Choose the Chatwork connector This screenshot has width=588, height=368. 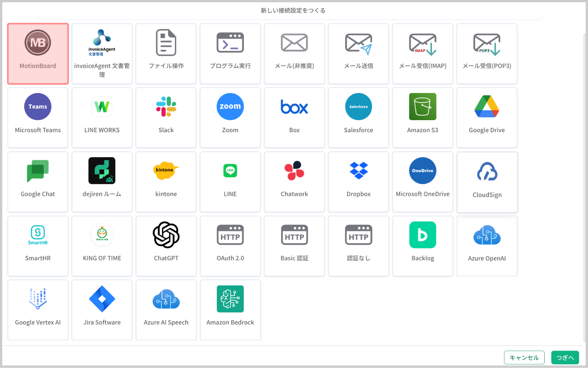294,182
